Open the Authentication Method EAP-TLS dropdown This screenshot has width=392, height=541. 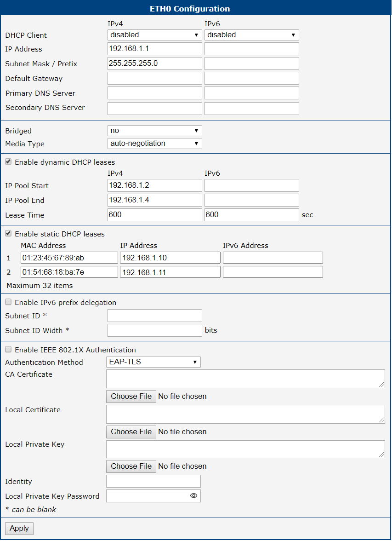153,362
